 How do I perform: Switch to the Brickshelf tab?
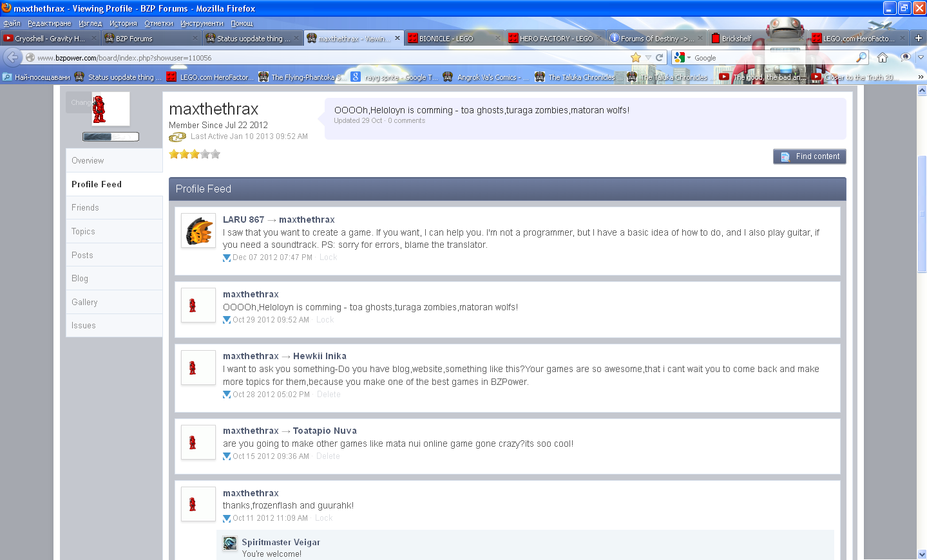[x=758, y=39]
